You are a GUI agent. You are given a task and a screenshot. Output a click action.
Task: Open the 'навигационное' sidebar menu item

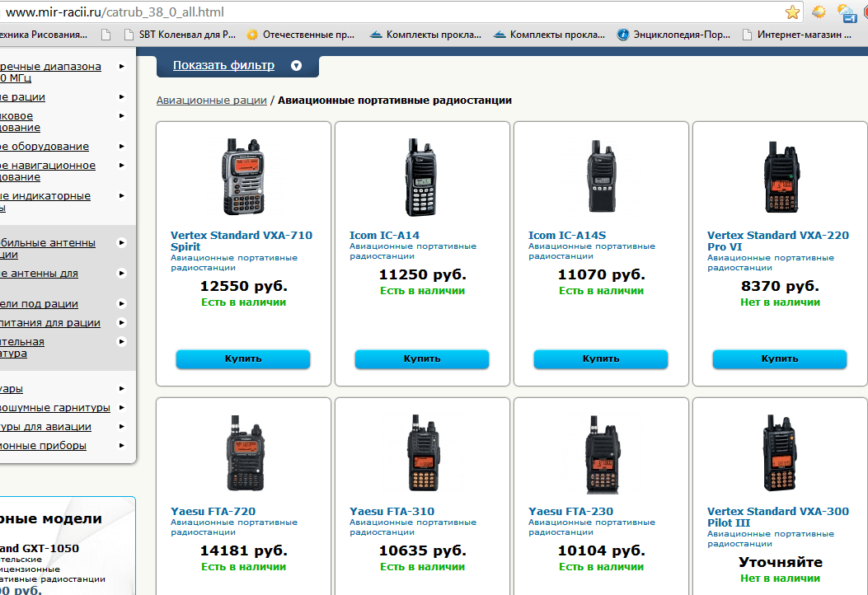[48, 166]
